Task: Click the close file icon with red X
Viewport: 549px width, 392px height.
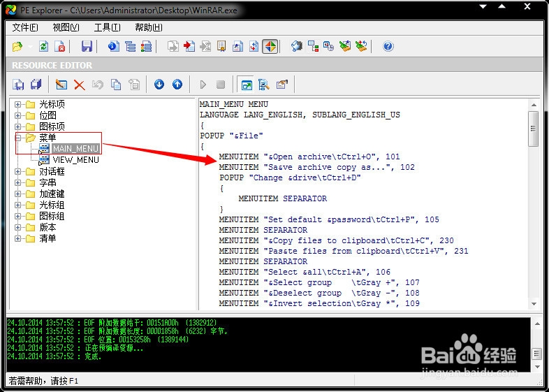Action: tap(60, 46)
